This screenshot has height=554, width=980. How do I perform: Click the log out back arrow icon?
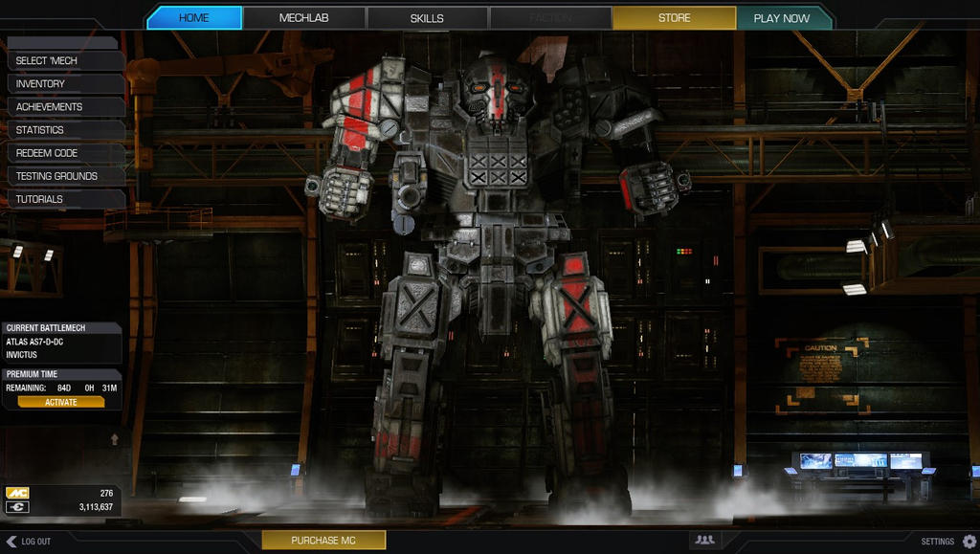11,542
